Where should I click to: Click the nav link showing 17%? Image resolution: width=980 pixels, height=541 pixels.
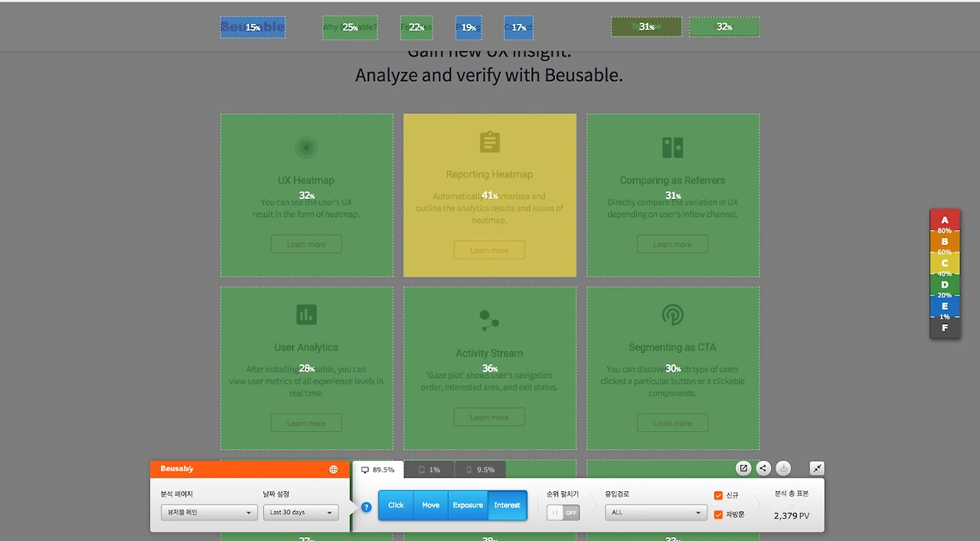click(518, 28)
